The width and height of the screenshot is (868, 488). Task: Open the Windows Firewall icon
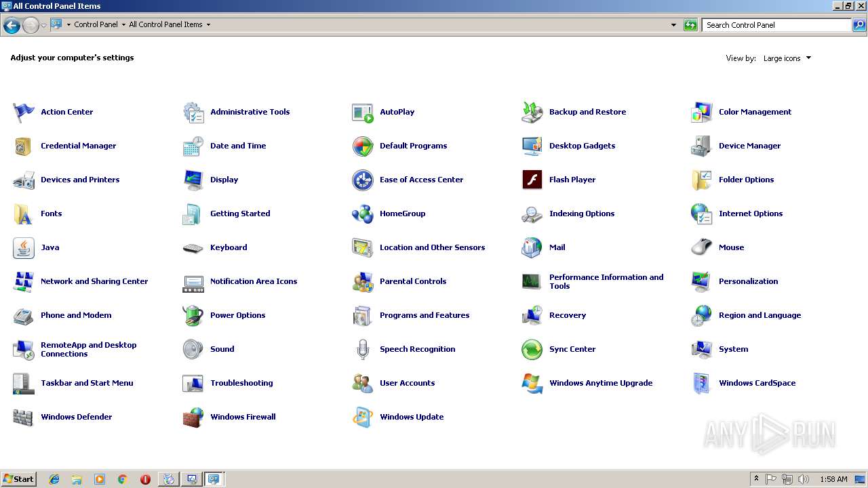[193, 418]
